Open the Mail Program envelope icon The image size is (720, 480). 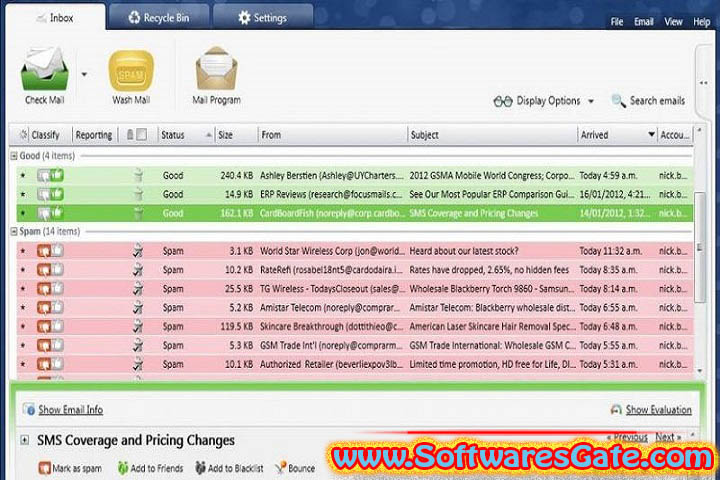(x=216, y=68)
